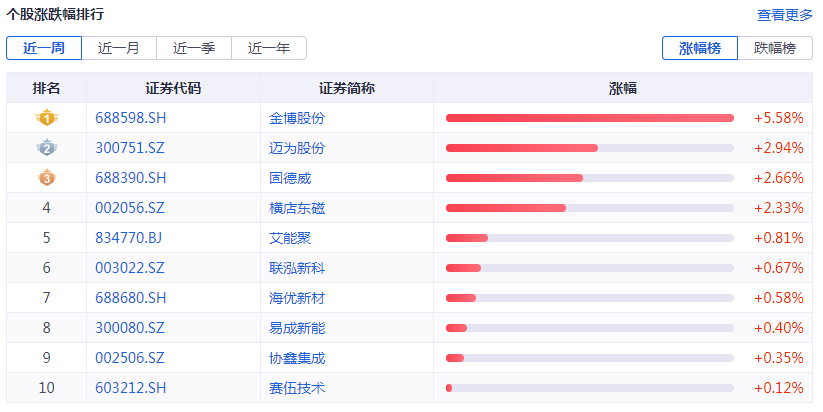Switch to the 近一周 tab
The width and height of the screenshot is (823, 412).
(x=44, y=48)
